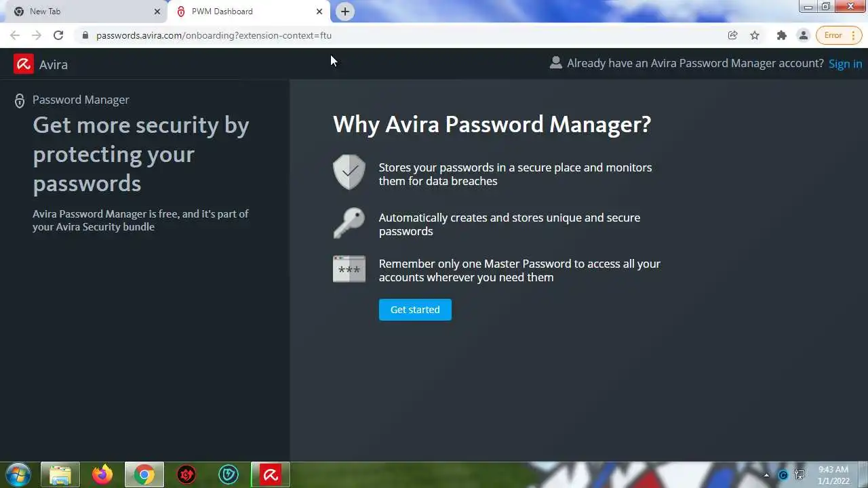Open the taskbar clock and date
Screen dimensions: 868x488
[833, 475]
